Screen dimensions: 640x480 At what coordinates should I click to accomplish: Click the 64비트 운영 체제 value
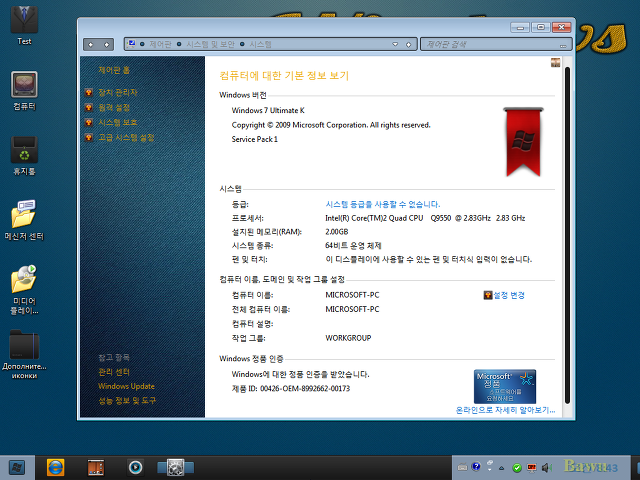353,246
